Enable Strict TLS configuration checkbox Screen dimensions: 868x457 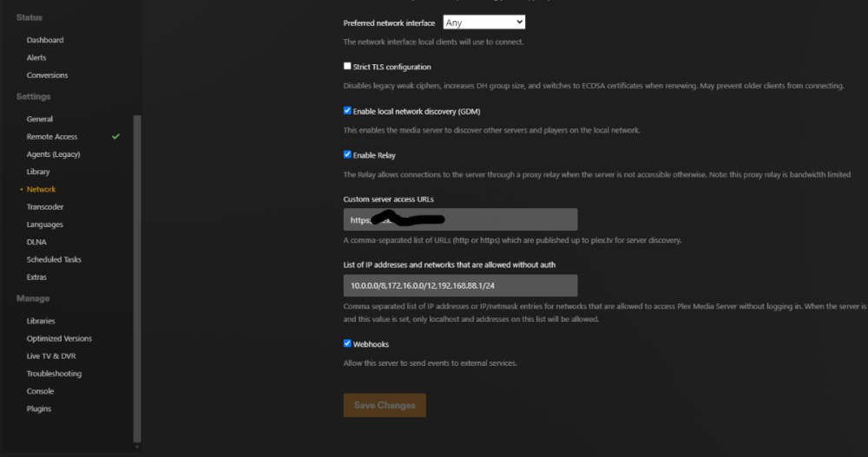coord(347,66)
